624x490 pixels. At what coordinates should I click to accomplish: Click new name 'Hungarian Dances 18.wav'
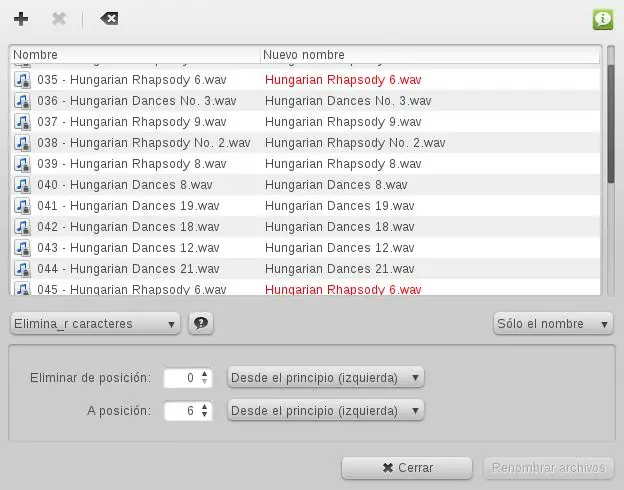(x=339, y=227)
